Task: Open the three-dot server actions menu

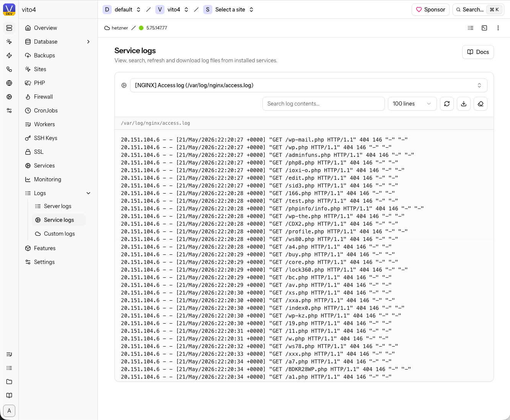Action: point(498,28)
